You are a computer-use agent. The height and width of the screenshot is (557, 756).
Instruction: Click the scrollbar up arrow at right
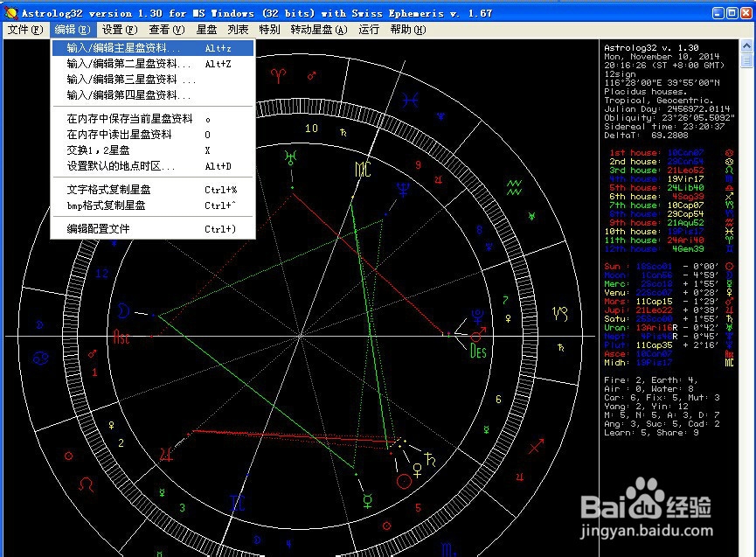(x=746, y=46)
